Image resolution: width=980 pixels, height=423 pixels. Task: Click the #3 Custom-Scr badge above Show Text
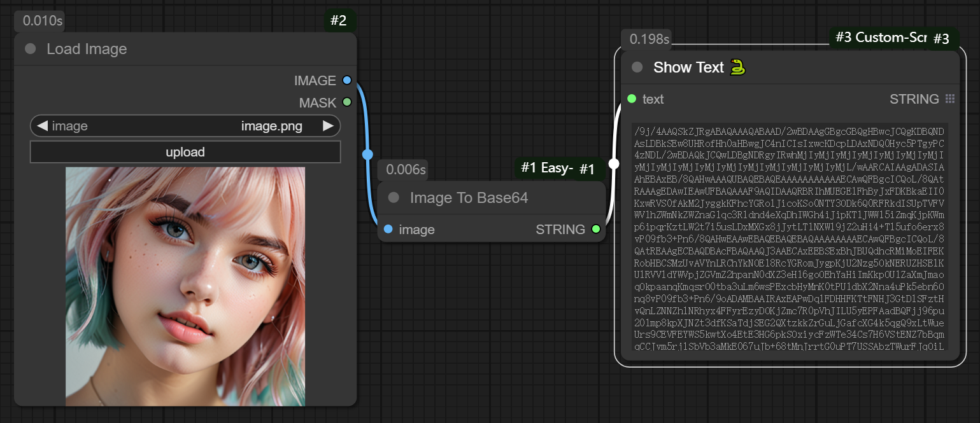(880, 38)
